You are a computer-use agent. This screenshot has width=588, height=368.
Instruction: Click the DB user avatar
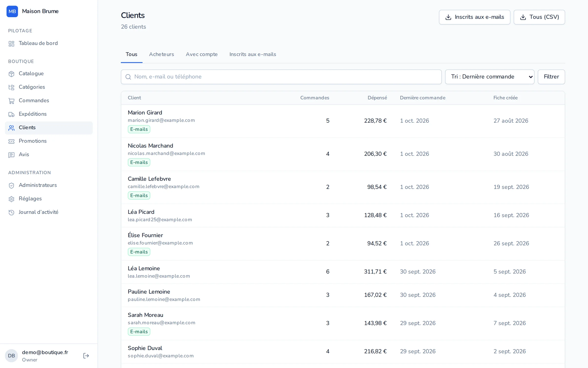[11, 356]
